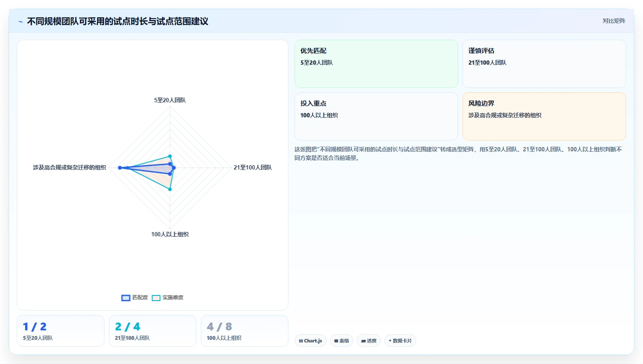Select the 投入重点 card

tap(376, 116)
